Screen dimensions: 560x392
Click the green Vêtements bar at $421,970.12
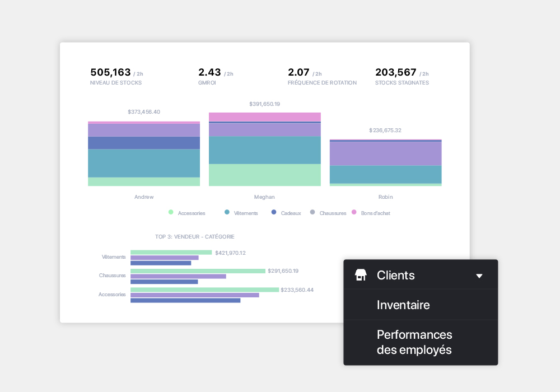coord(171,253)
